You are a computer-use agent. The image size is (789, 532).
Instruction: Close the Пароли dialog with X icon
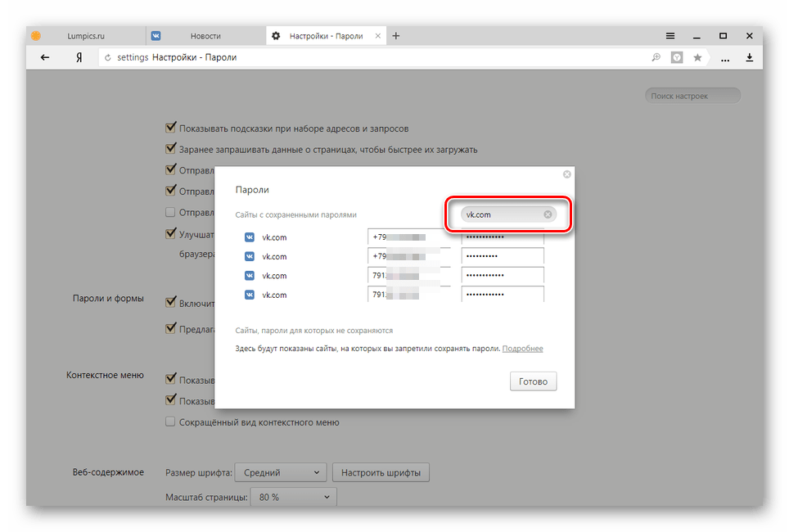click(x=567, y=174)
